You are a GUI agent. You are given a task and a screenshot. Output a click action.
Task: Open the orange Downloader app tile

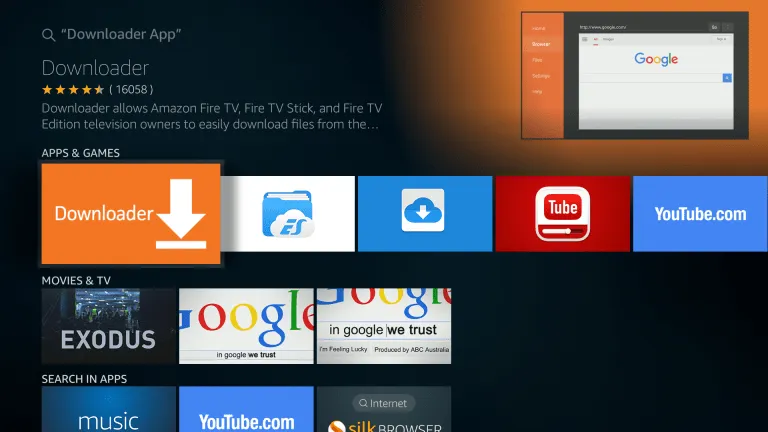131,214
